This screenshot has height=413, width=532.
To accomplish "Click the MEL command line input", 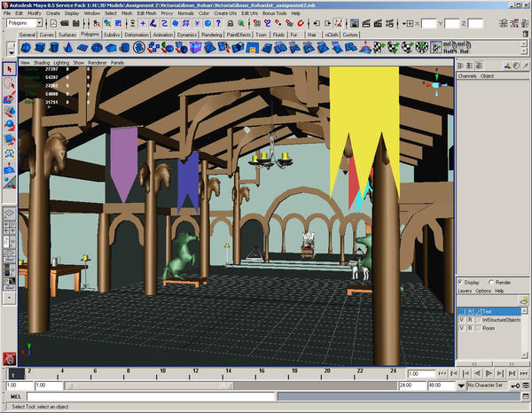I will [151, 396].
